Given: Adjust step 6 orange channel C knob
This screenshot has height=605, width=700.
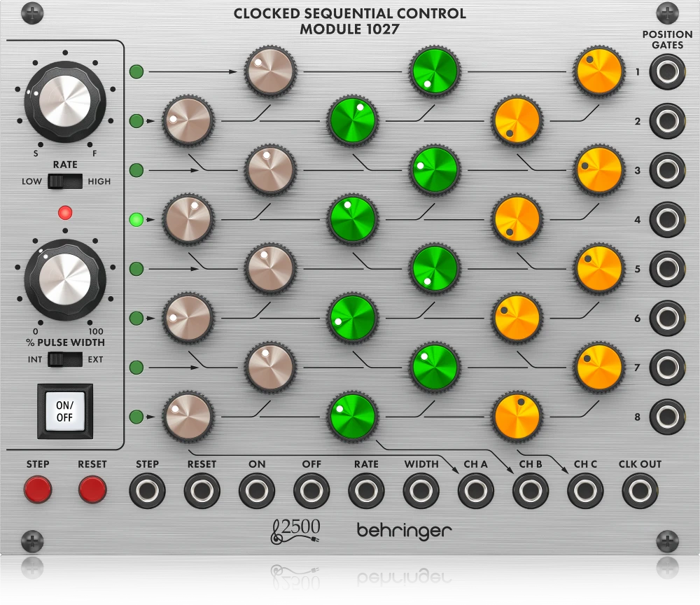Looking at the screenshot, I should (517, 319).
